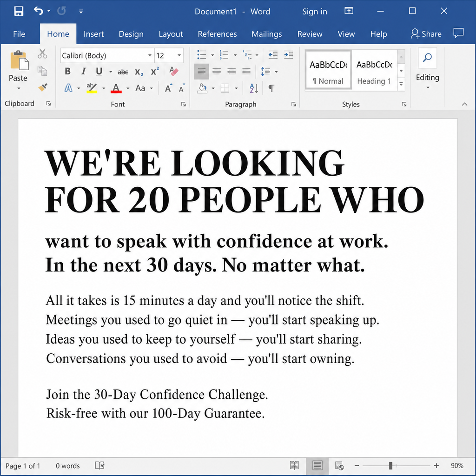The width and height of the screenshot is (476, 476).
Task: Decrease paragraph indent
Action: pos(273,55)
